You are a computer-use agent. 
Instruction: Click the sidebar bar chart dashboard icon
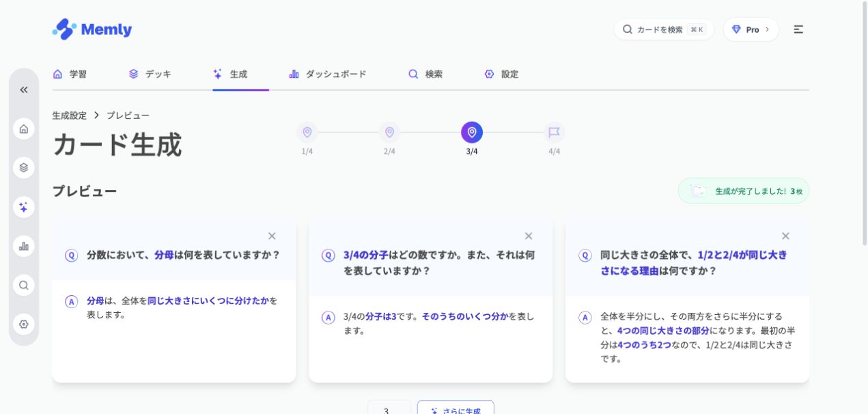pos(24,246)
